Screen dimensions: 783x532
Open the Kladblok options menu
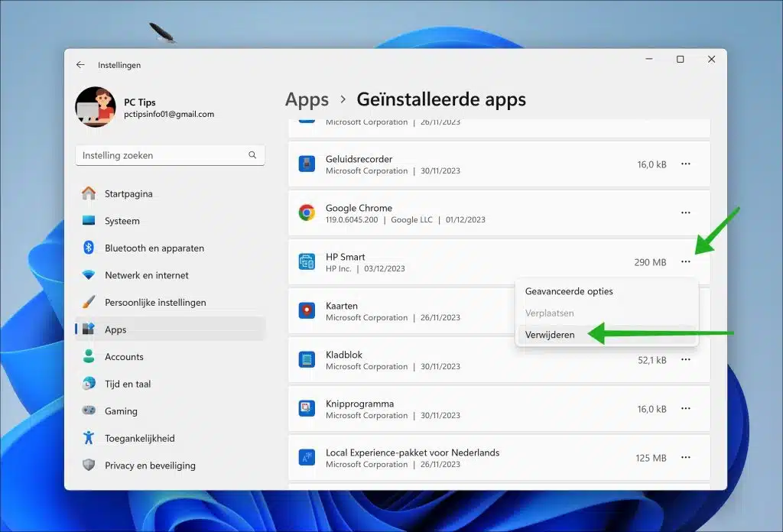pos(685,359)
